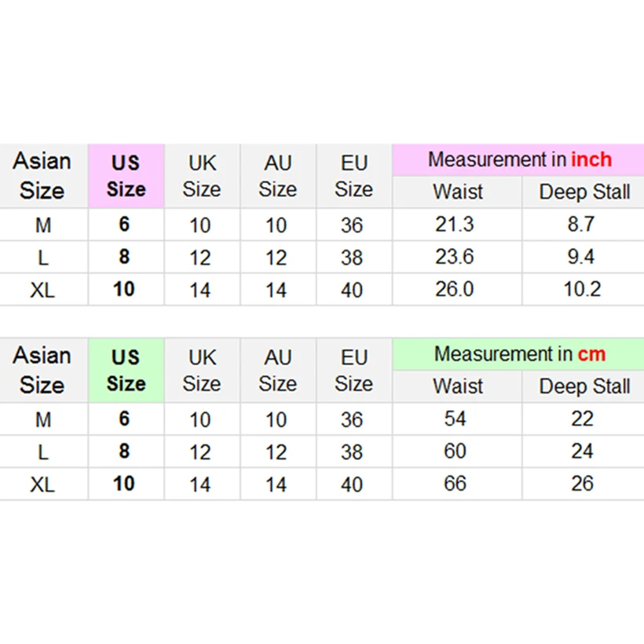Select the EU Size header in cm table
Image resolution: width=644 pixels, height=644 pixels.
coord(353,371)
